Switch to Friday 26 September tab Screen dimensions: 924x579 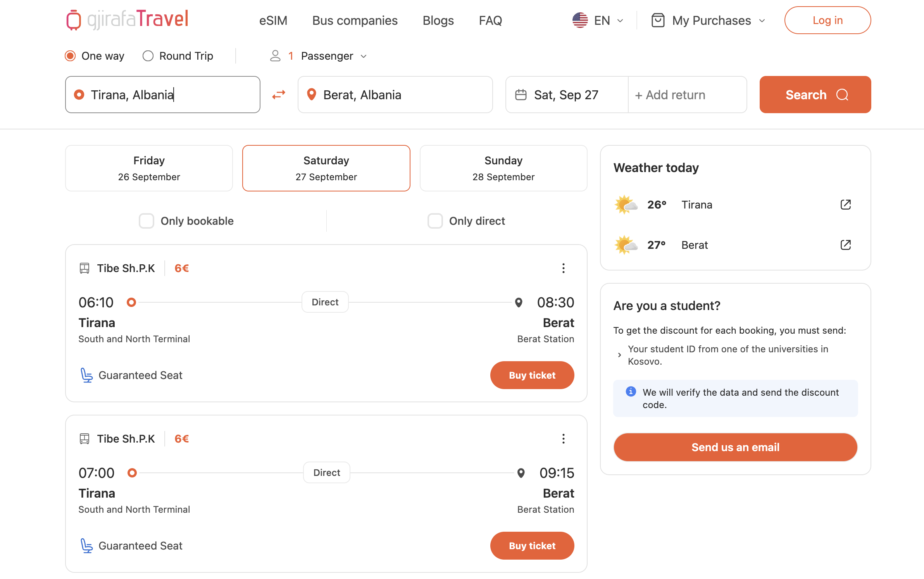tap(149, 168)
